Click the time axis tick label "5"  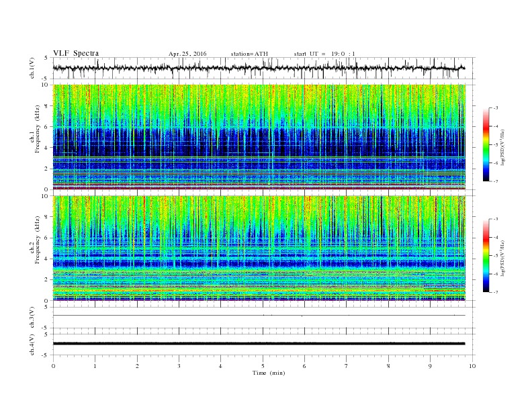point(263,366)
